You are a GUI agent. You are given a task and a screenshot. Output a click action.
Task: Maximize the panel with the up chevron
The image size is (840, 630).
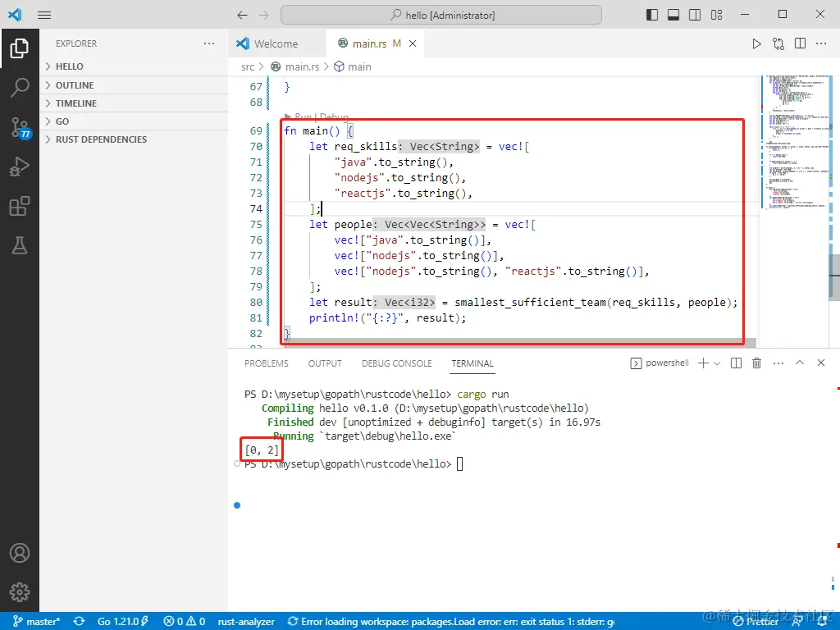(799, 363)
